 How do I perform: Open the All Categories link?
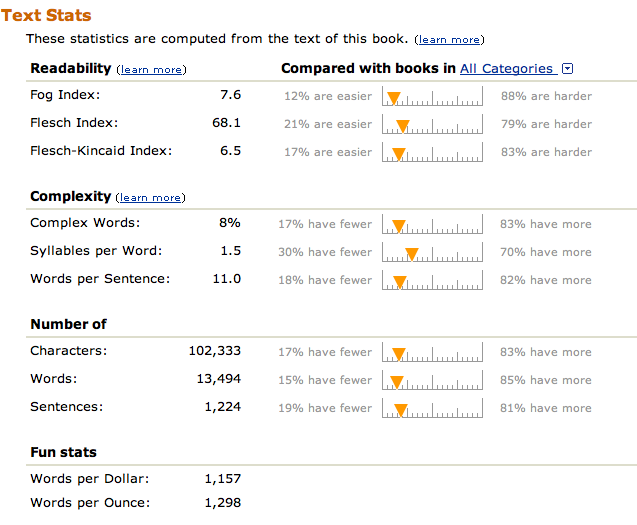pyautogui.click(x=509, y=69)
